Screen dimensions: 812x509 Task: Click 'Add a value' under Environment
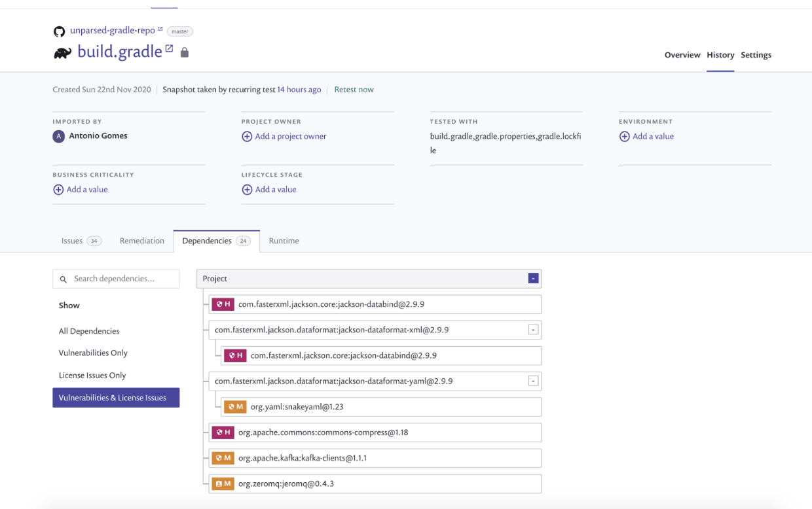653,136
